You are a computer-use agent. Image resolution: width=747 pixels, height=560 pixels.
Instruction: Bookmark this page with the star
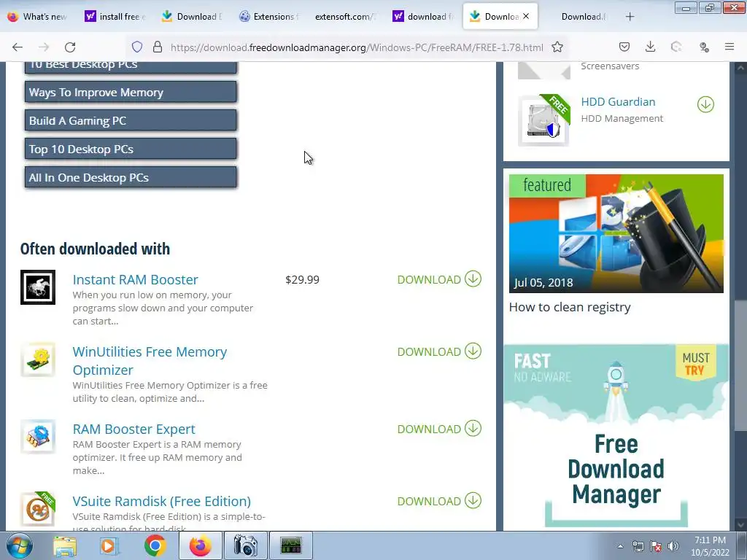click(557, 47)
